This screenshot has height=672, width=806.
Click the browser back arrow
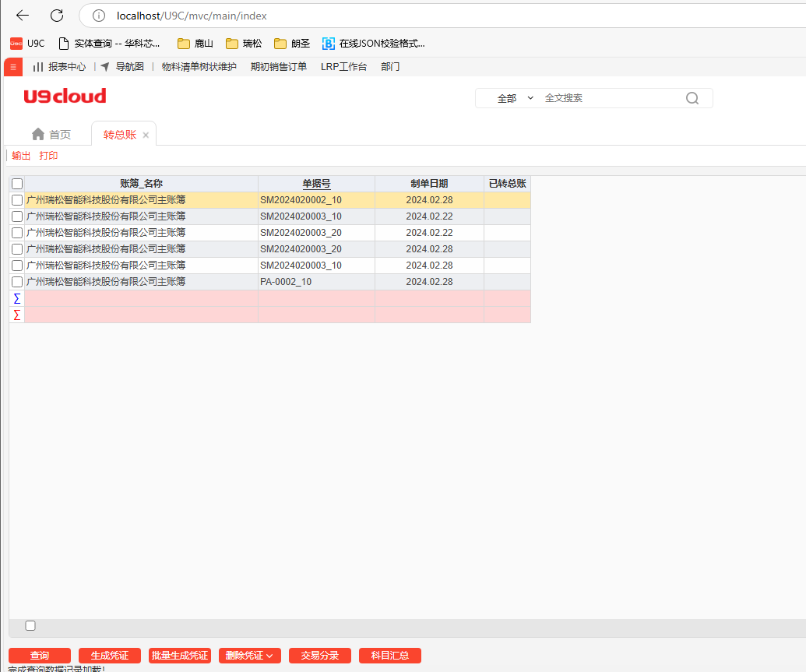[23, 16]
